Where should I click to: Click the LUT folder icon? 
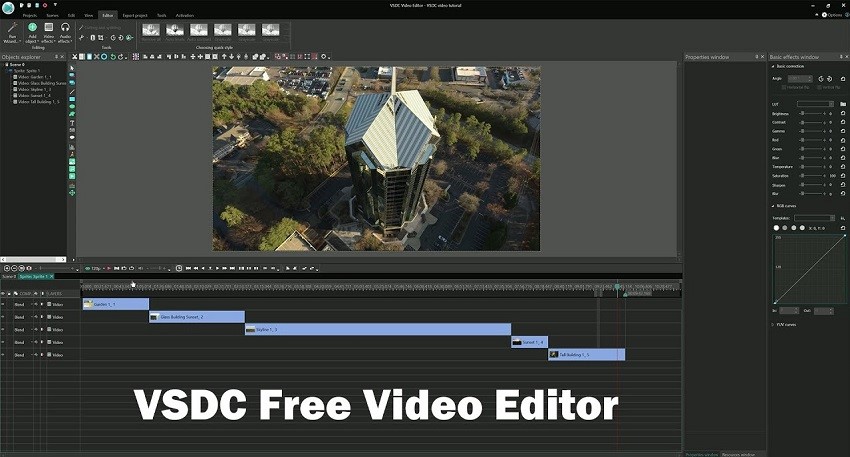point(843,104)
